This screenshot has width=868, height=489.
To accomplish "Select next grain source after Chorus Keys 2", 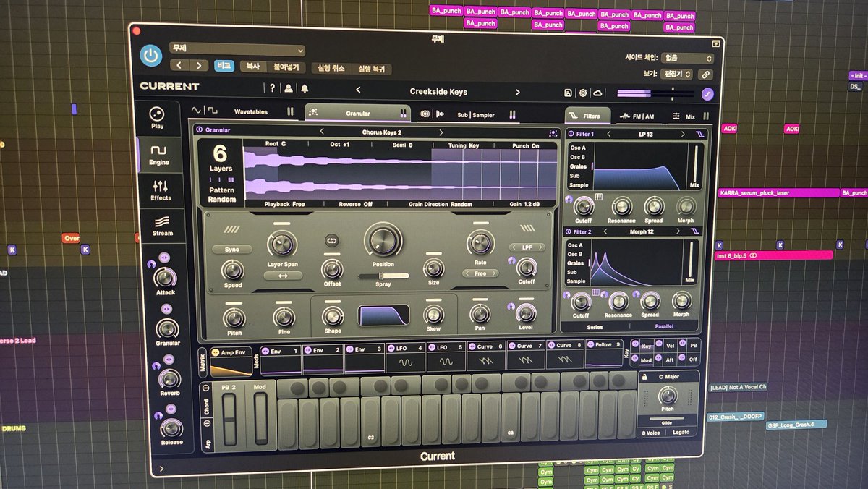I will [441, 132].
